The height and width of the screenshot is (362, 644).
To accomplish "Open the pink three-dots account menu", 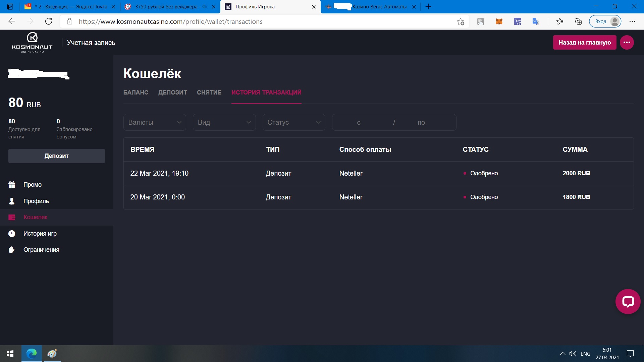I will 627,43.
